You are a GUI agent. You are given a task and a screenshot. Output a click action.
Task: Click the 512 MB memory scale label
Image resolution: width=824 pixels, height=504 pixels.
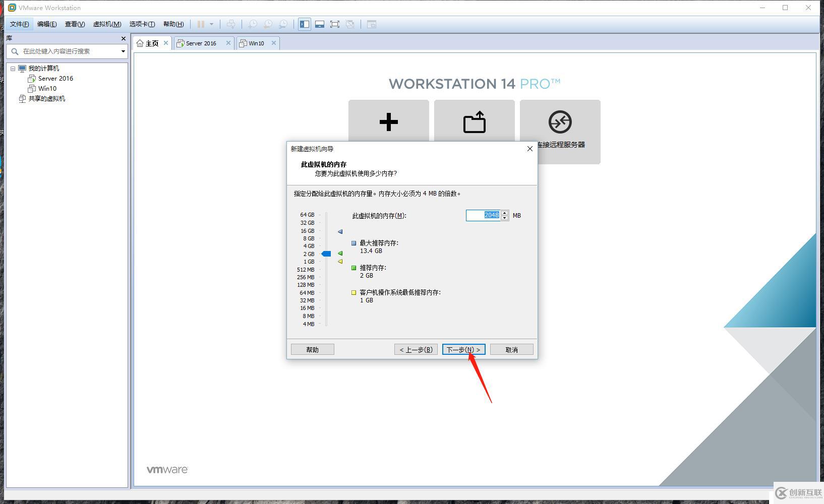(306, 270)
